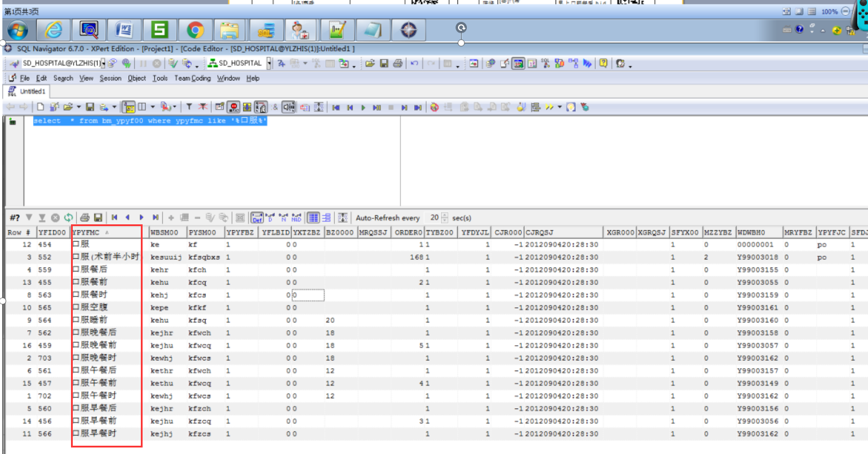Viewport: 868px width, 454px height.
Task: Open Google Chrome from the taskbar
Action: [x=195, y=30]
